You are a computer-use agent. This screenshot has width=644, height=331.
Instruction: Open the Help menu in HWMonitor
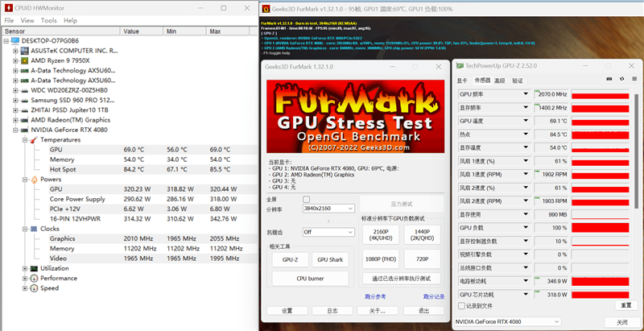[70, 20]
